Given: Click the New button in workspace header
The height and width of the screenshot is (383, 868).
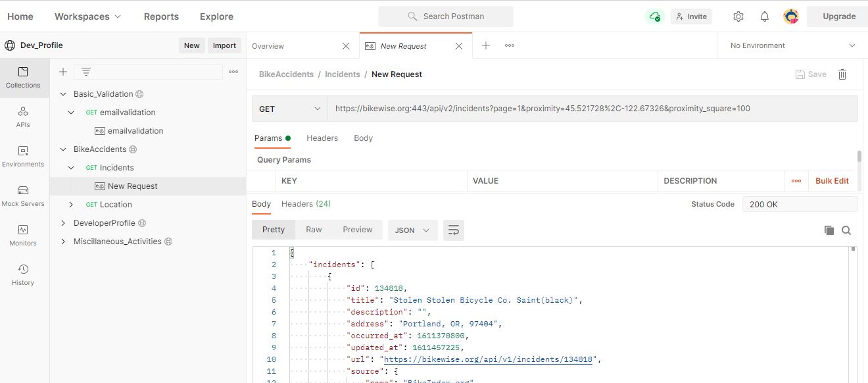Looking at the screenshot, I should [192, 45].
